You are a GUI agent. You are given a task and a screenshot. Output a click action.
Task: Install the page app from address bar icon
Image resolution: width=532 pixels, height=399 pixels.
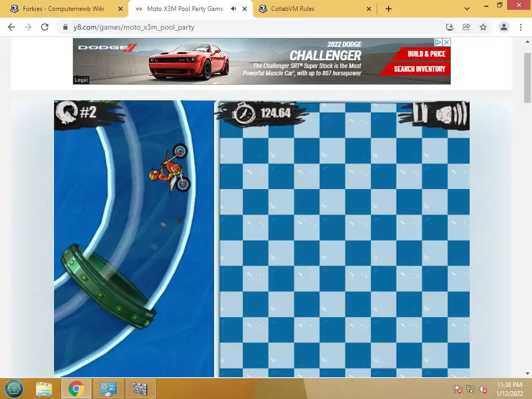(449, 27)
